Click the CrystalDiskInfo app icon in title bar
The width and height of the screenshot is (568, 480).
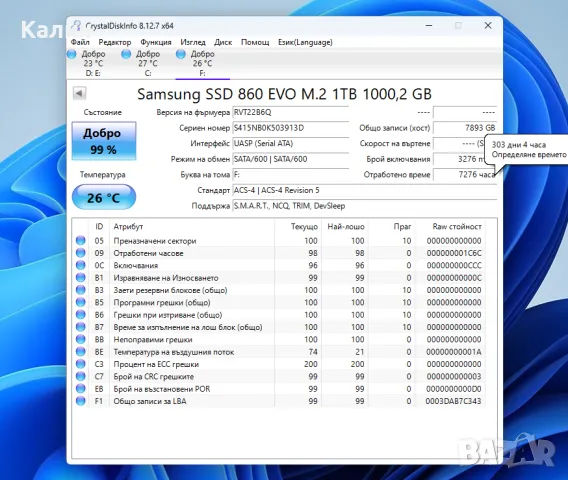click(76, 26)
